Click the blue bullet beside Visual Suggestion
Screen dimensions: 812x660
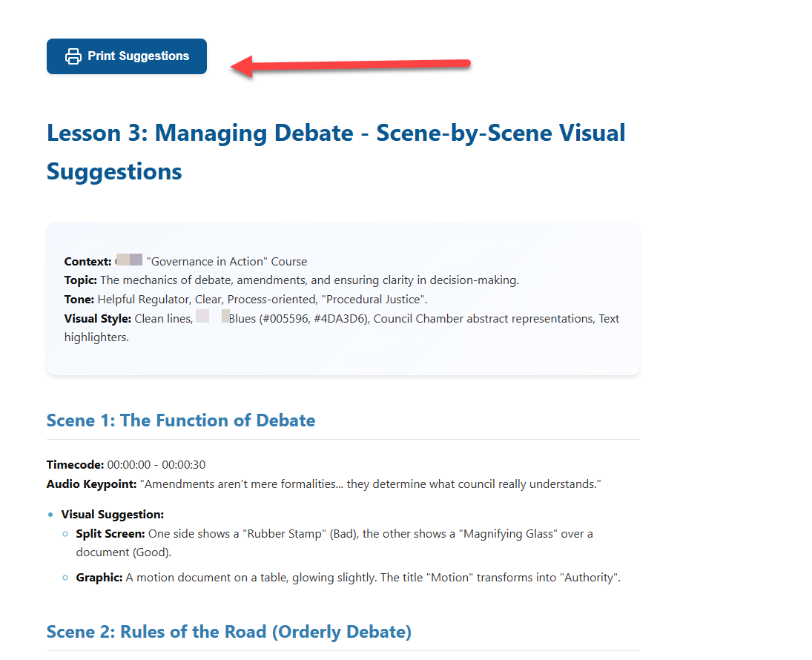click(50, 515)
